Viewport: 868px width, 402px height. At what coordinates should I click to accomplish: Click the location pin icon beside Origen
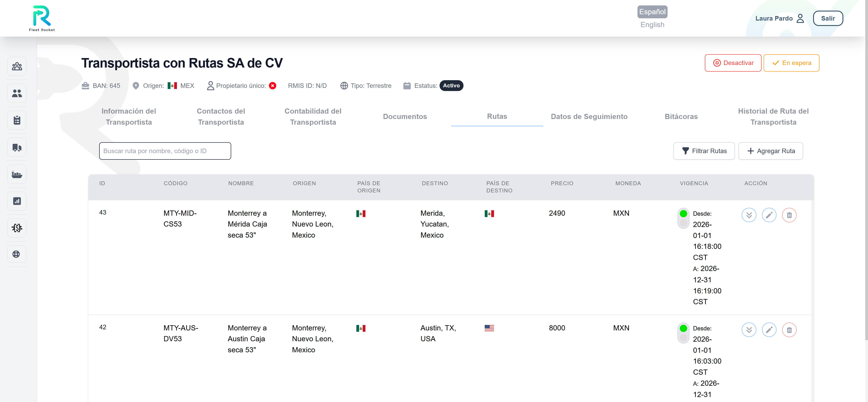(x=136, y=86)
